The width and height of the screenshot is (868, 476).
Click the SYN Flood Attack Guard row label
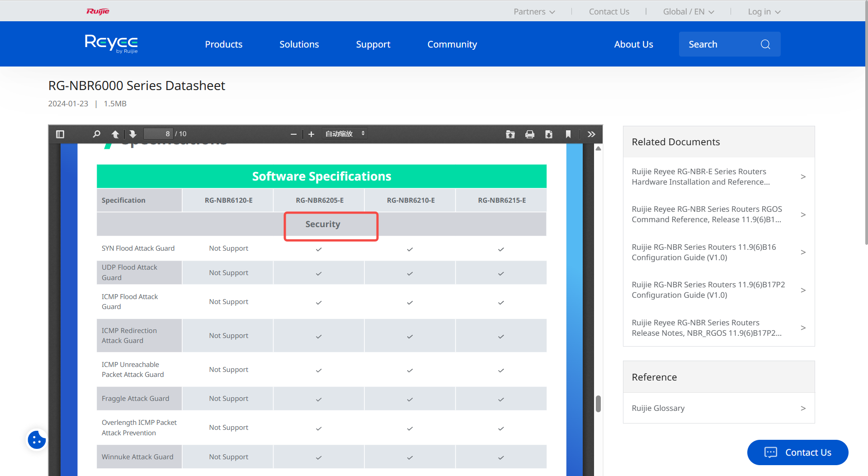point(138,248)
